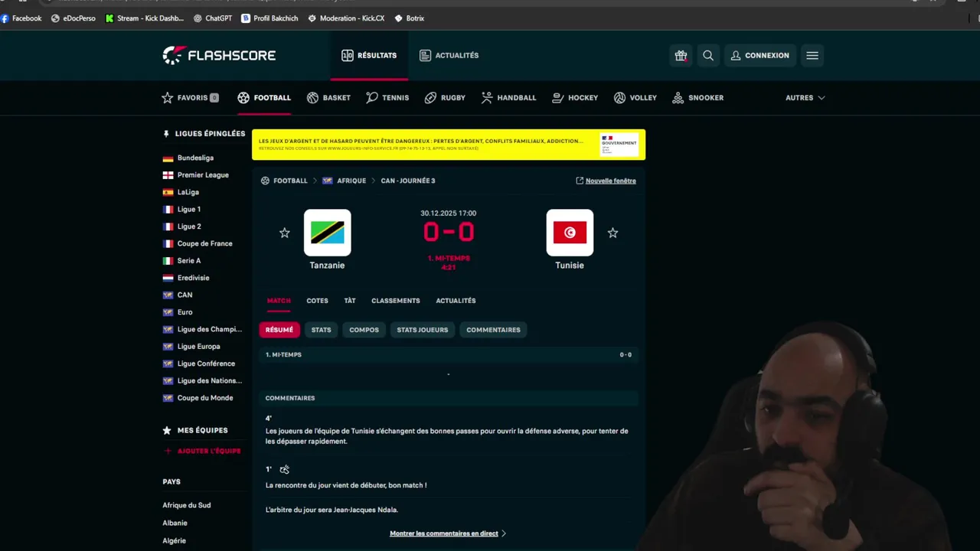Select the Compos sub-tab
980x551 pixels.
[x=364, y=330]
